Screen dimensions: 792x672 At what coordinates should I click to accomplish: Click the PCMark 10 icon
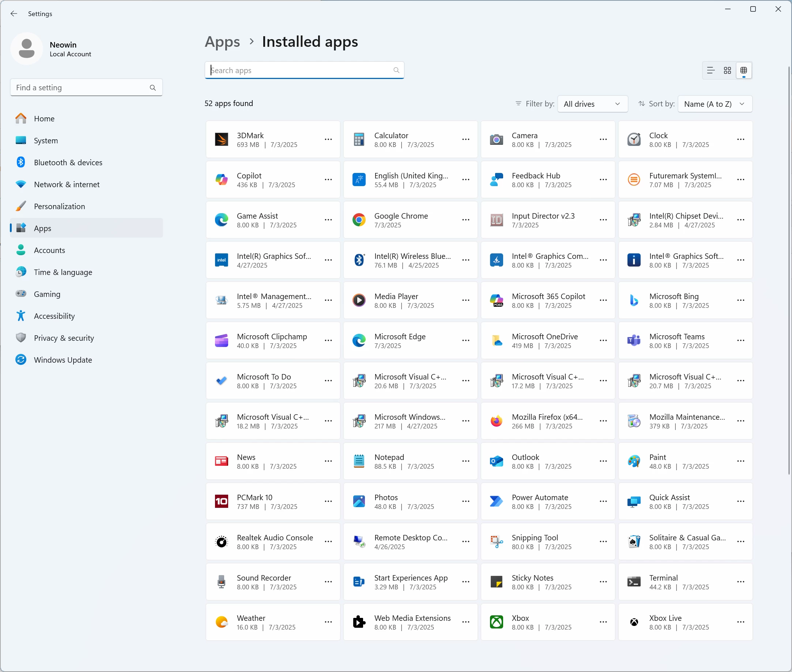click(x=221, y=501)
